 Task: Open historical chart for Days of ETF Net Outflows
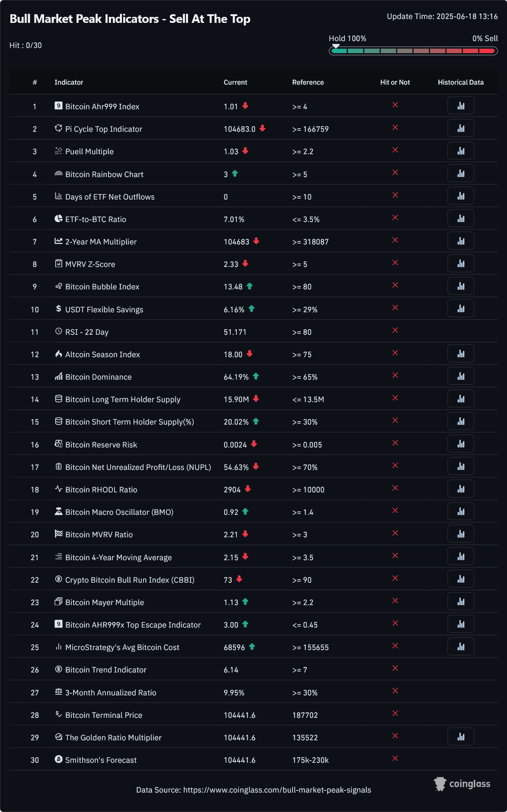[461, 196]
